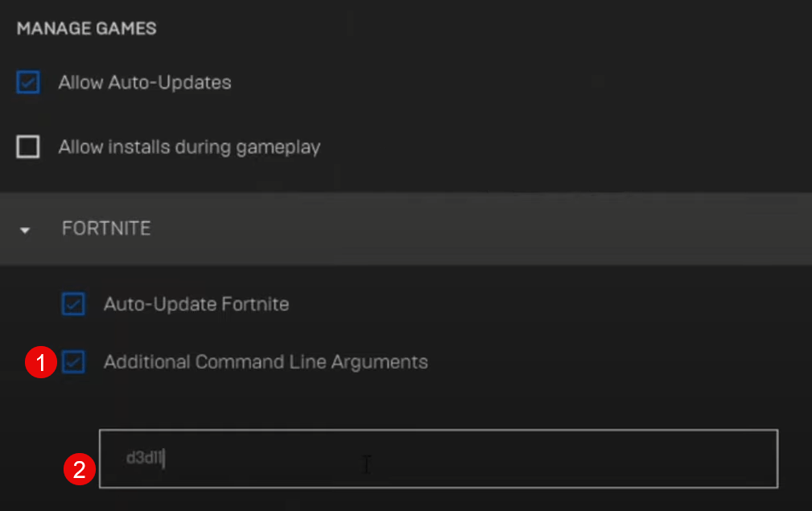Click the red step 2 marker
The image size is (812, 511).
[x=79, y=470]
